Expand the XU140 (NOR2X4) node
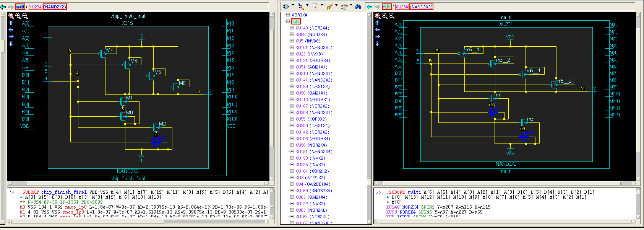This screenshot has width=644, height=230. coord(292,28)
